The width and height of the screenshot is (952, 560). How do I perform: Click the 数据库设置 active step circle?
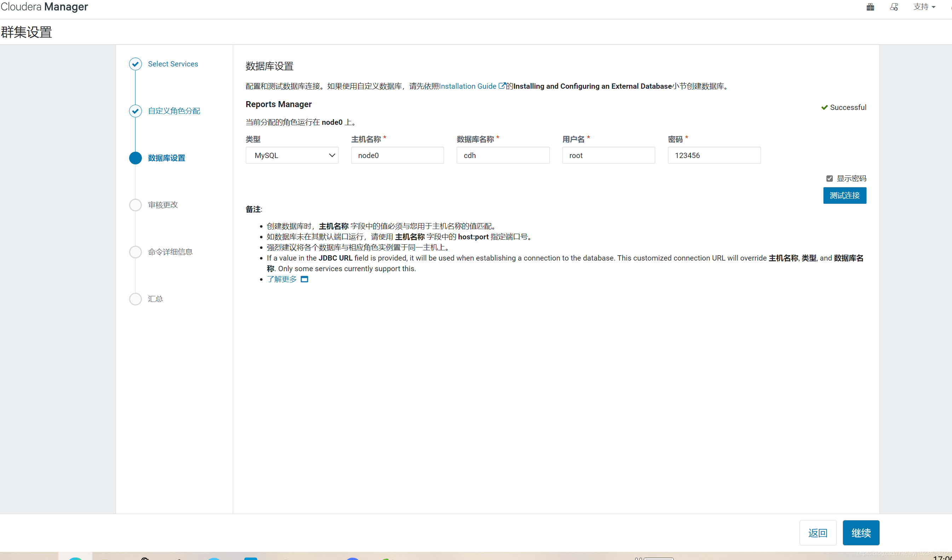[135, 158]
